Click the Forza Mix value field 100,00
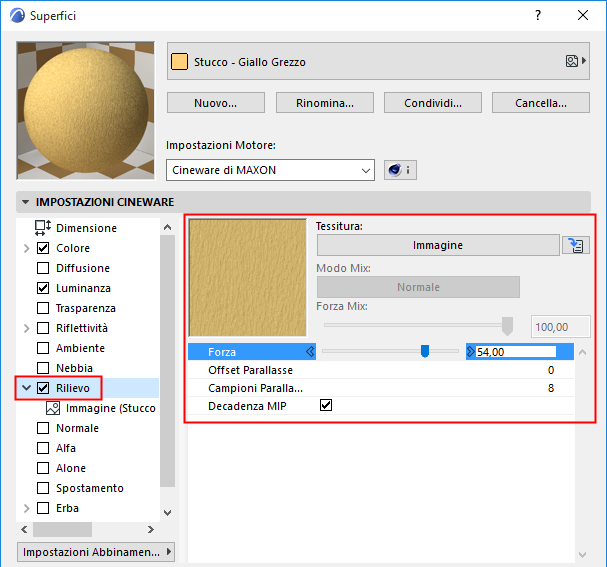Screen dimensions: 607x567 click(560, 327)
